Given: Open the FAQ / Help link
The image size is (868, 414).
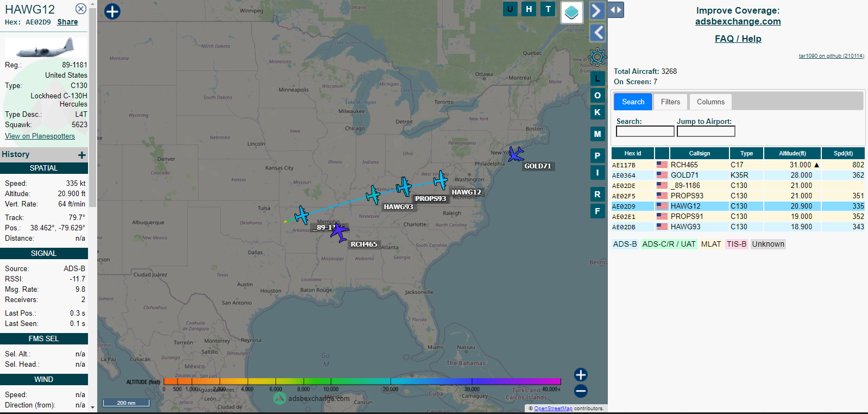Looking at the screenshot, I should tap(738, 39).
